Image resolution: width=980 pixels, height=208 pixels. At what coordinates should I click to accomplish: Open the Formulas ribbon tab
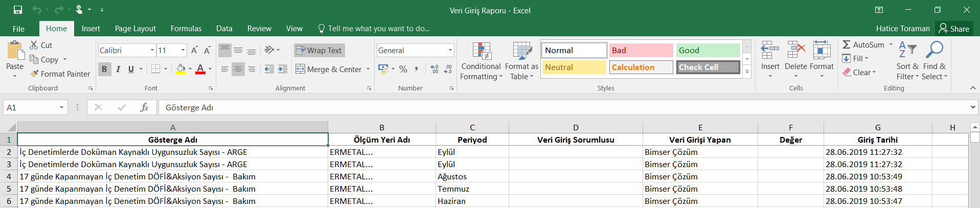pos(186,29)
